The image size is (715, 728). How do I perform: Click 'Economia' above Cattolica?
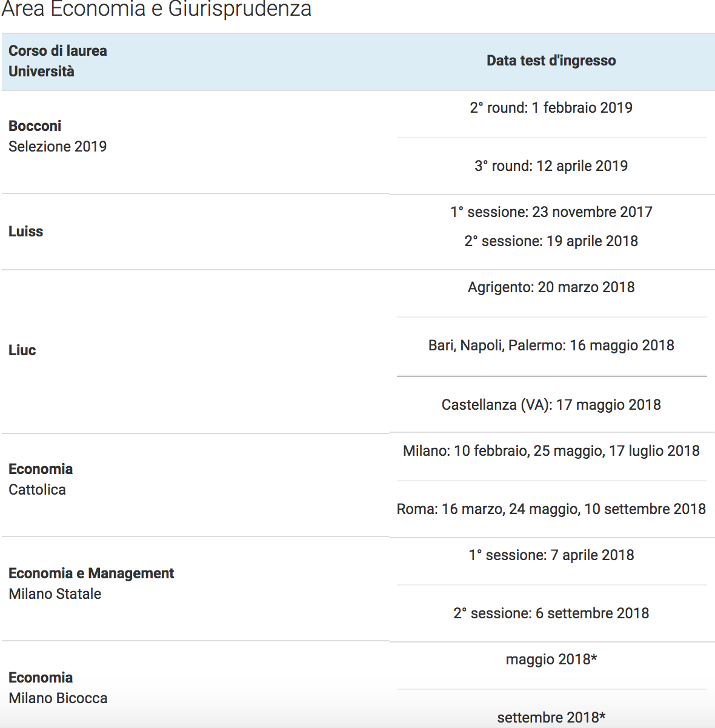tap(41, 469)
